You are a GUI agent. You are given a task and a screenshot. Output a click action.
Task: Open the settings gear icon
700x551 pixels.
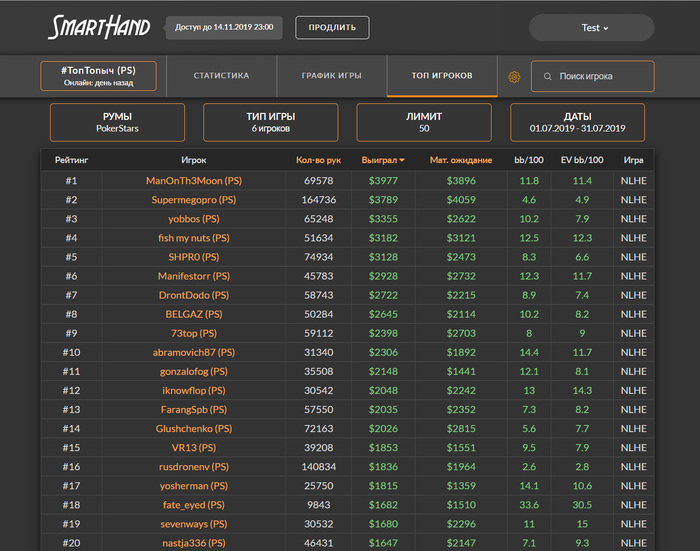[514, 77]
